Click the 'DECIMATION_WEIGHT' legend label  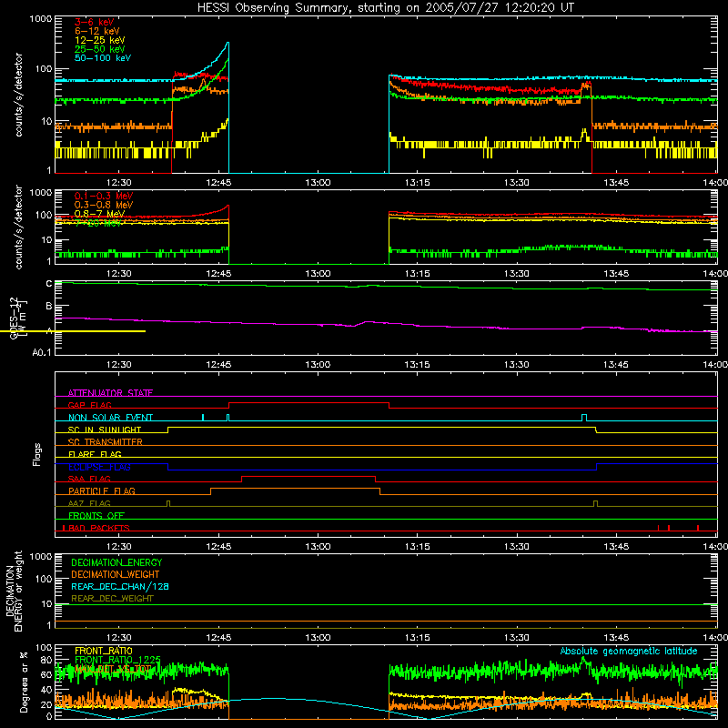click(x=116, y=574)
